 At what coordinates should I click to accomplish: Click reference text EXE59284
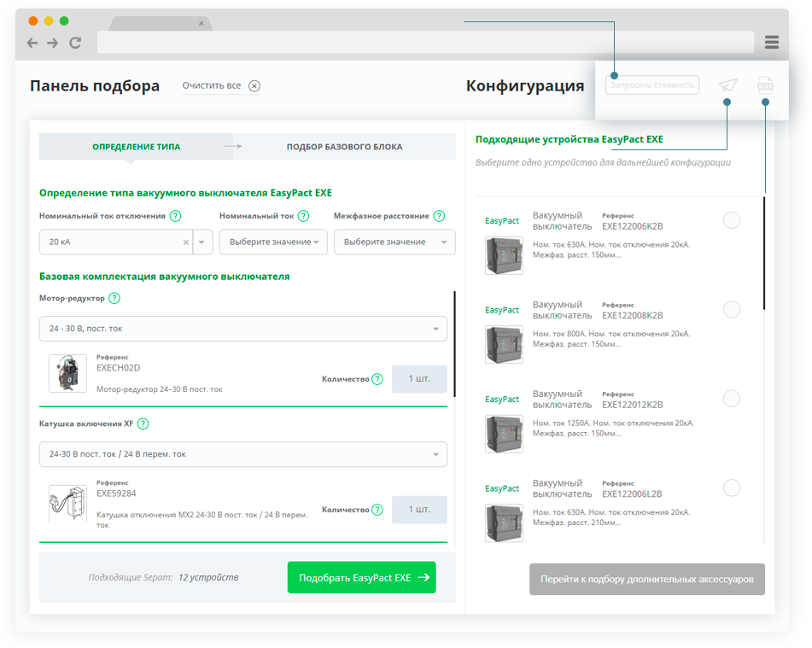116,493
